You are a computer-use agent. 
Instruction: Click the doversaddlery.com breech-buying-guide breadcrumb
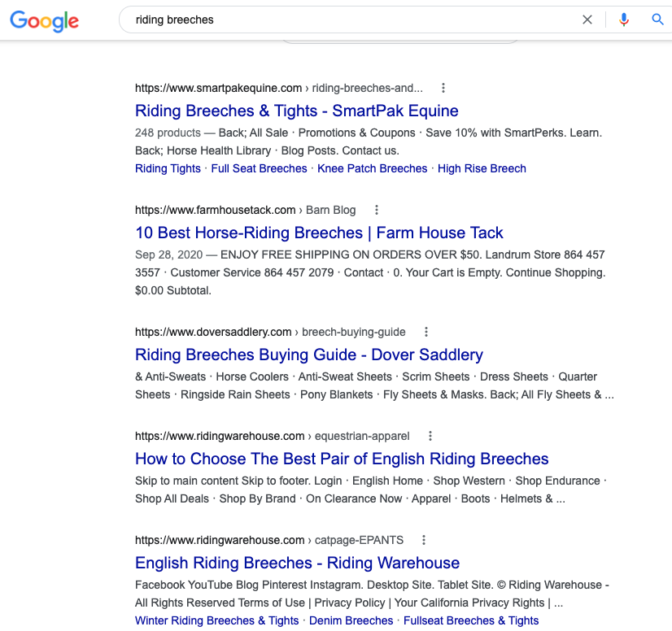point(270,332)
